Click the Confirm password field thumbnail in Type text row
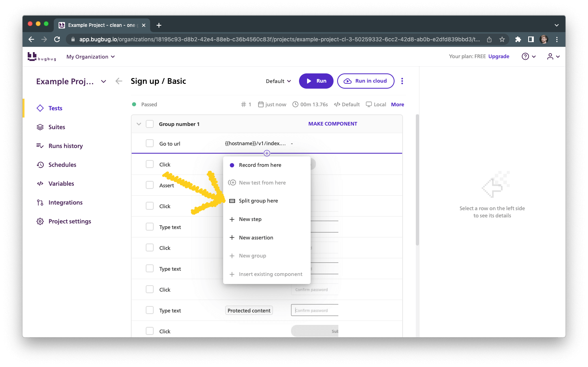Image resolution: width=588 pixels, height=367 pixels. pyautogui.click(x=315, y=310)
